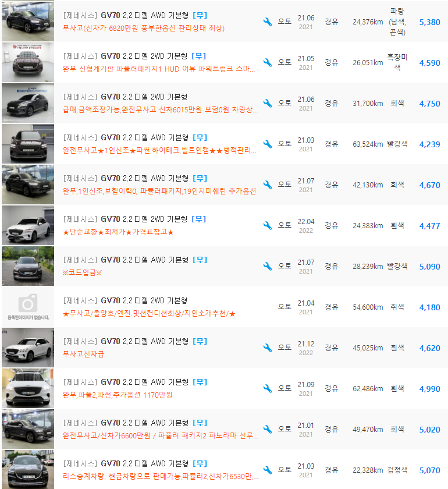Open thumbnail of the white 4,620 priced GV70
Screen dimensions: 448x489
[x=28, y=348]
